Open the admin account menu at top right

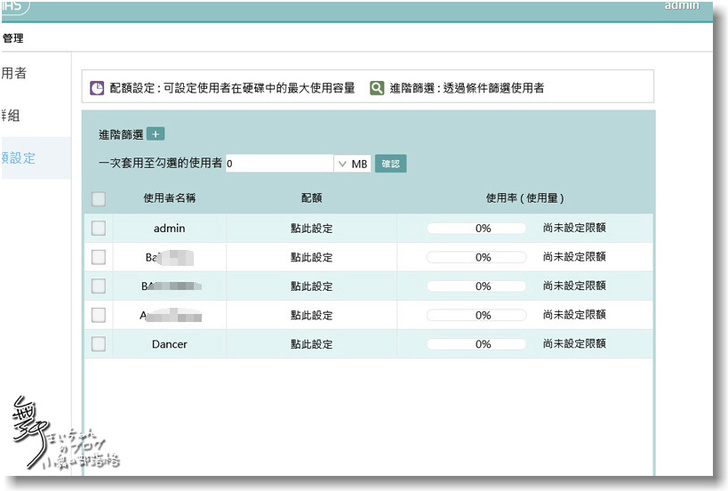[x=707, y=8]
